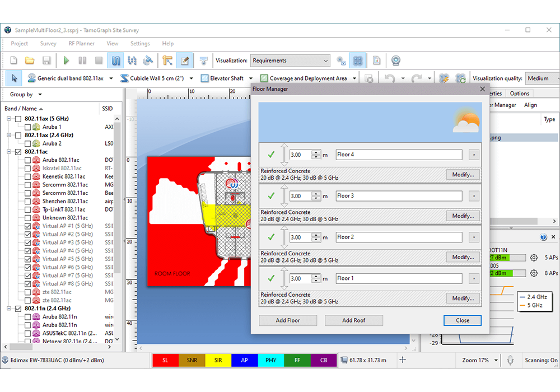Screen dimensions: 560x392
Task: Check the Tp-LinkT 802.11ac checkbox
Action: click(x=27, y=209)
